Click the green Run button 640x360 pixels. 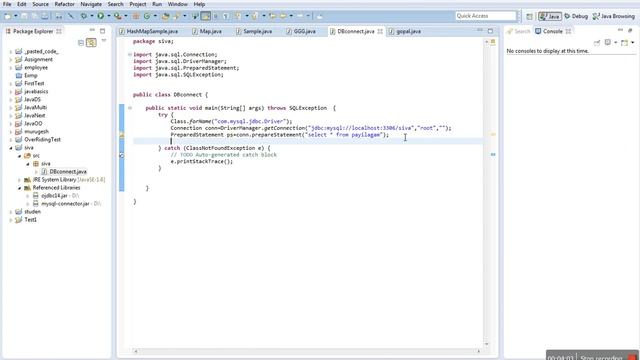(x=100, y=16)
